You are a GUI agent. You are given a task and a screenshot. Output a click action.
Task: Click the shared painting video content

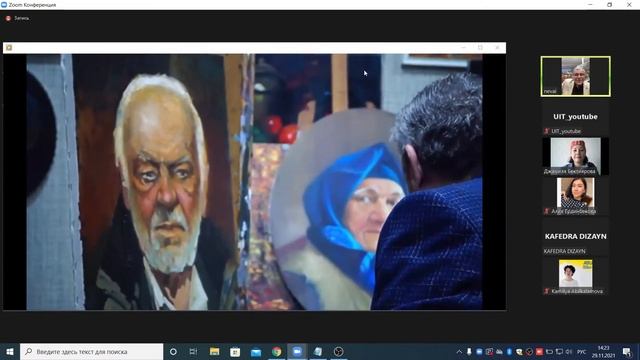click(254, 182)
